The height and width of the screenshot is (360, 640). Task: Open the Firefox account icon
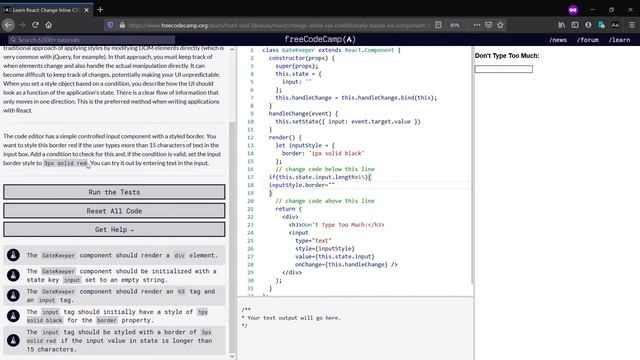pos(588,25)
